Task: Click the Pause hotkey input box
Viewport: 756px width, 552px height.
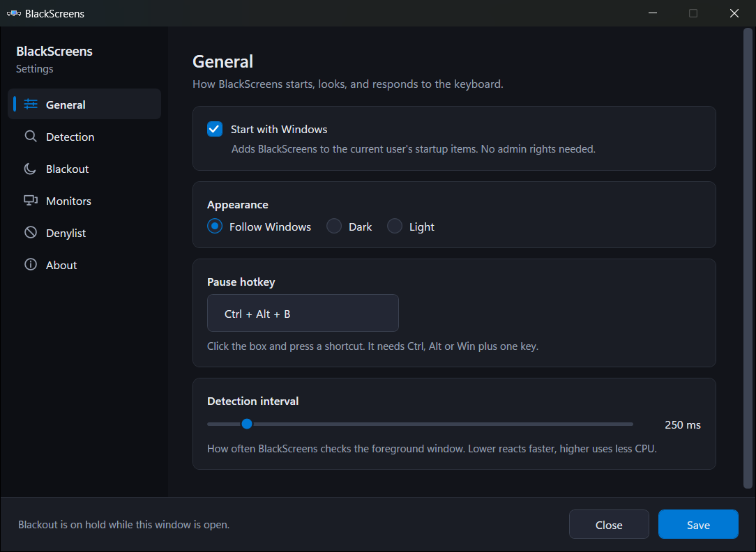Action: 303,313
